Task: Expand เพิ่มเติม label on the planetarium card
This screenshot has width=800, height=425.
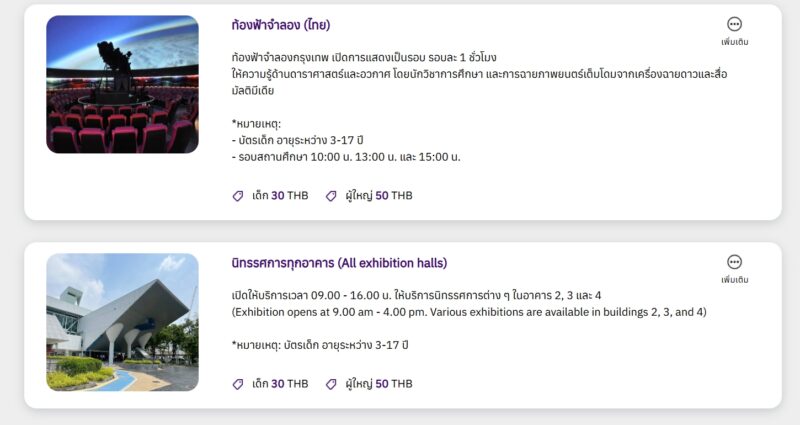Action: pos(735,42)
